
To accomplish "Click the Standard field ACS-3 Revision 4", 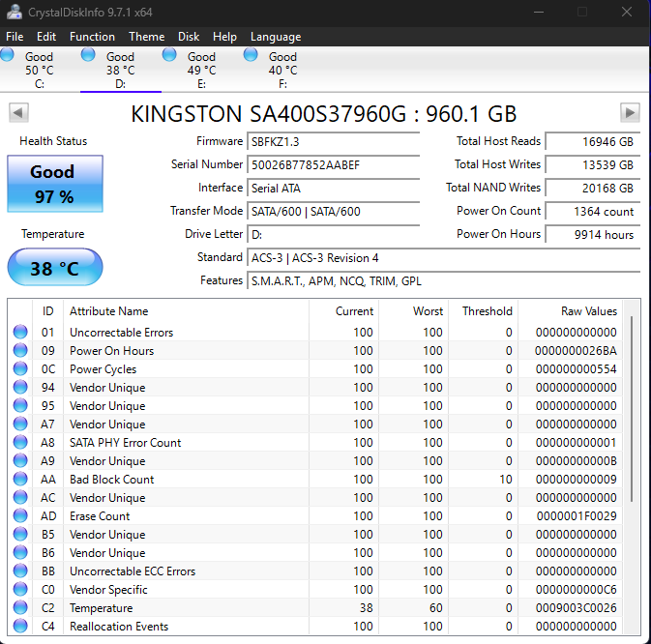I will tap(443, 257).
